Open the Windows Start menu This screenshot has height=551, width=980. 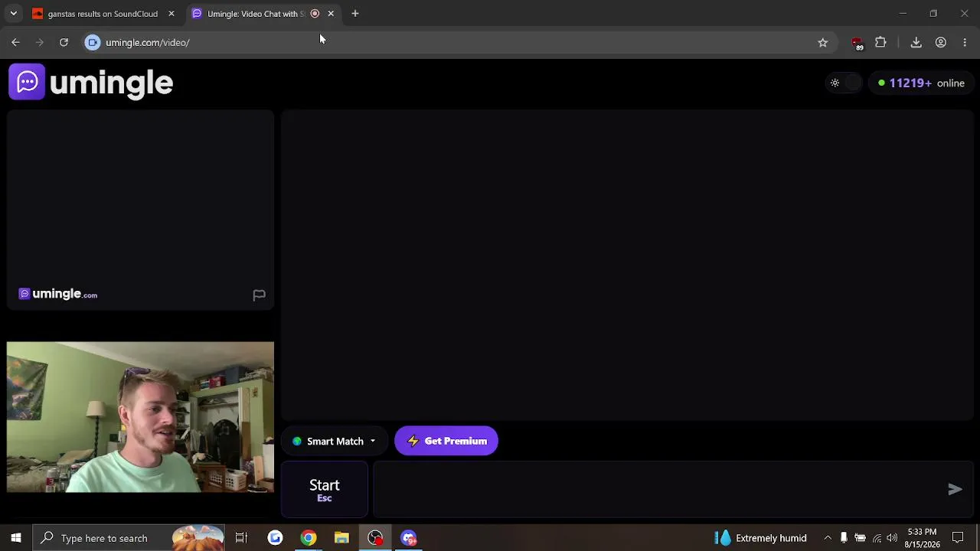point(15,538)
